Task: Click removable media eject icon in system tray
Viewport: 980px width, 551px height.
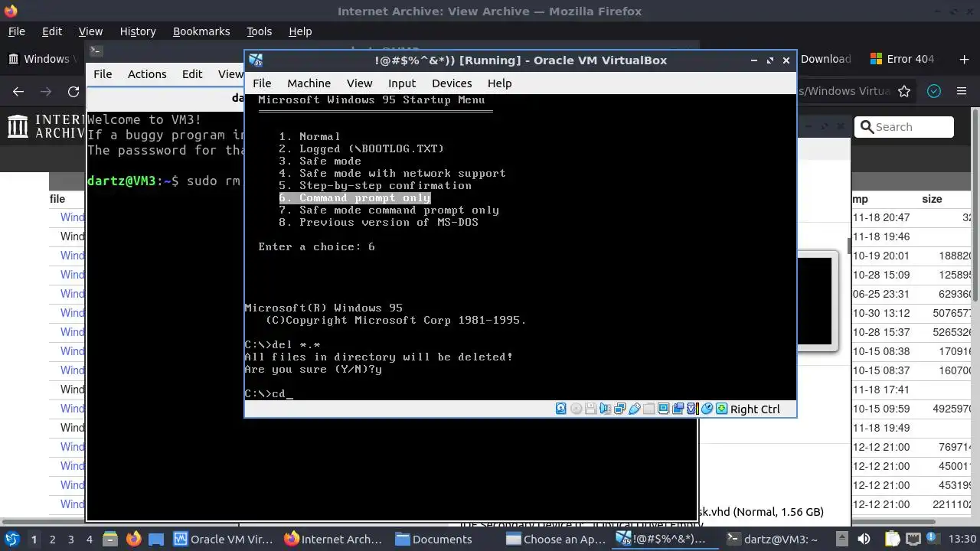Action: tap(841, 540)
